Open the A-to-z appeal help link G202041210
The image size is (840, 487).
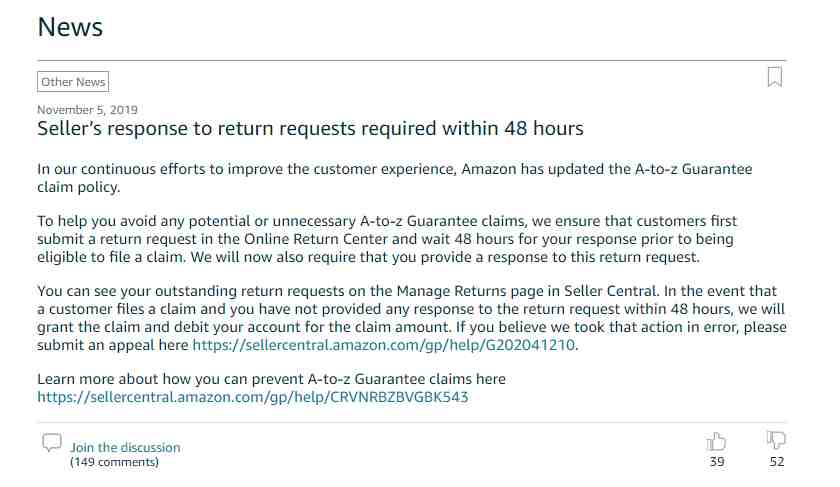(x=384, y=345)
